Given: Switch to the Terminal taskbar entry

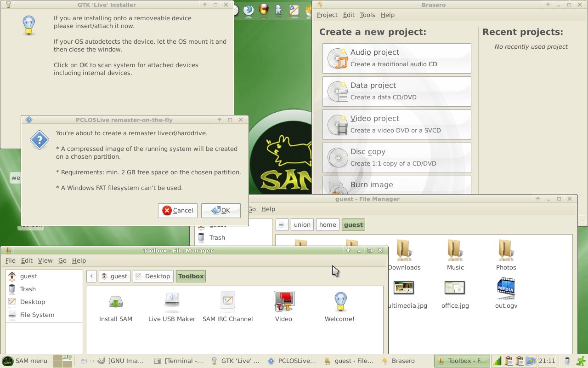Looking at the screenshot, I should point(179,361).
